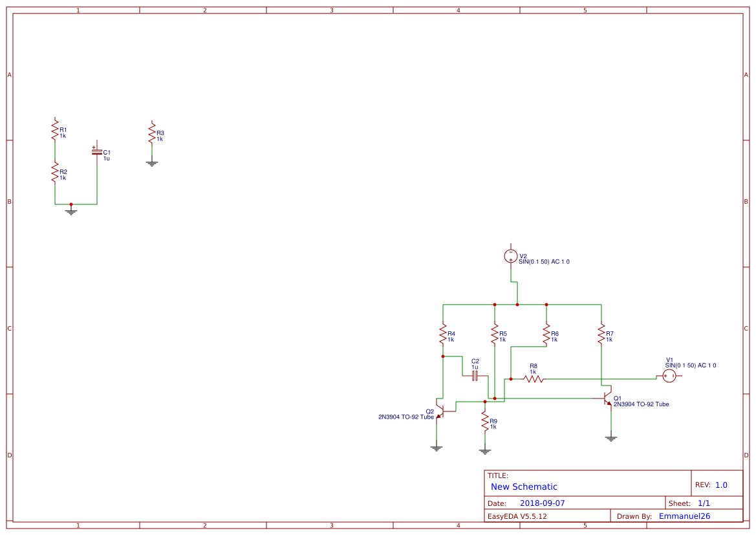Select the C2 capacitor symbol

pos(475,375)
